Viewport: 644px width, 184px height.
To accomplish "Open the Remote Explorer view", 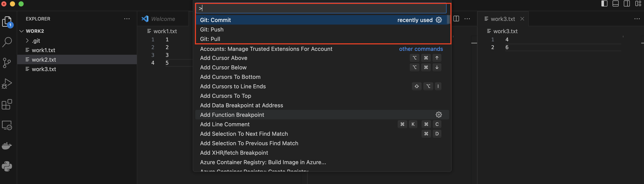I will point(7,125).
